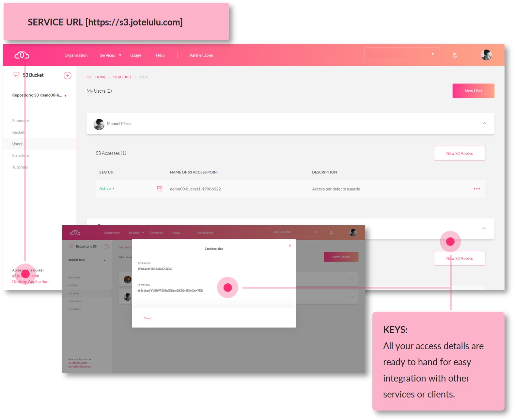Image resolution: width=514 pixels, height=420 pixels.
Task: Open the user profile avatar in header
Action: (x=486, y=55)
